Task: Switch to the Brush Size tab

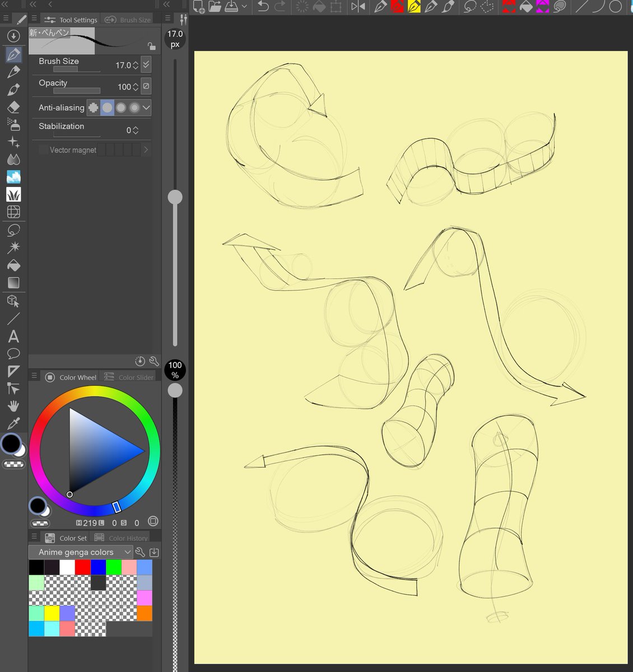Action: coord(128,20)
